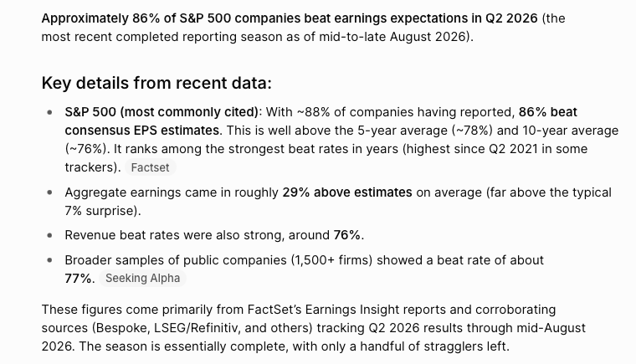Click the '1,500+ firms' parenthetical text
The image size is (636, 364).
click(x=331, y=260)
